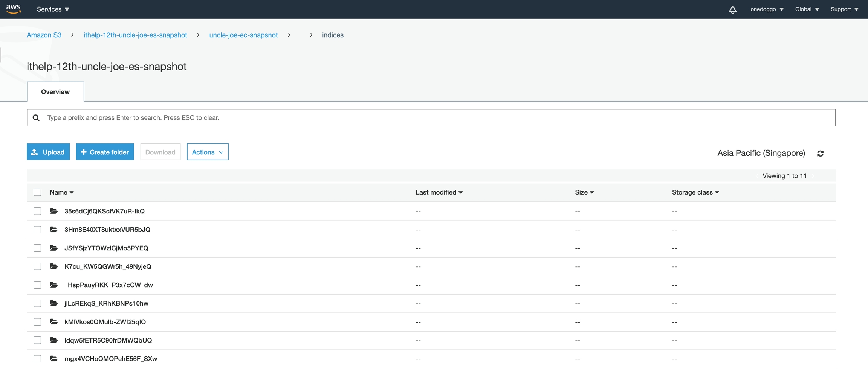The width and height of the screenshot is (868, 373).
Task: Open folder icon for 35s6dCj6QKScfVK7uR-IkQ
Action: [54, 211]
